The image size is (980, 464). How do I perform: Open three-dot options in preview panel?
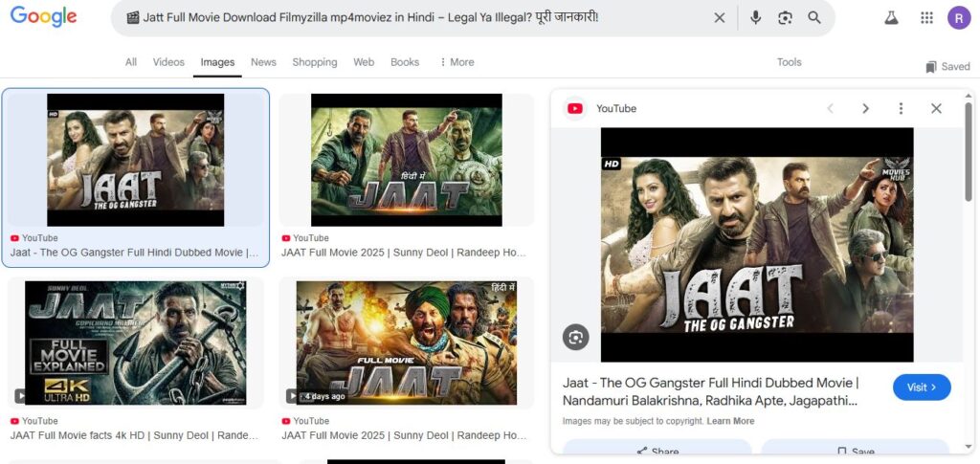point(901,109)
